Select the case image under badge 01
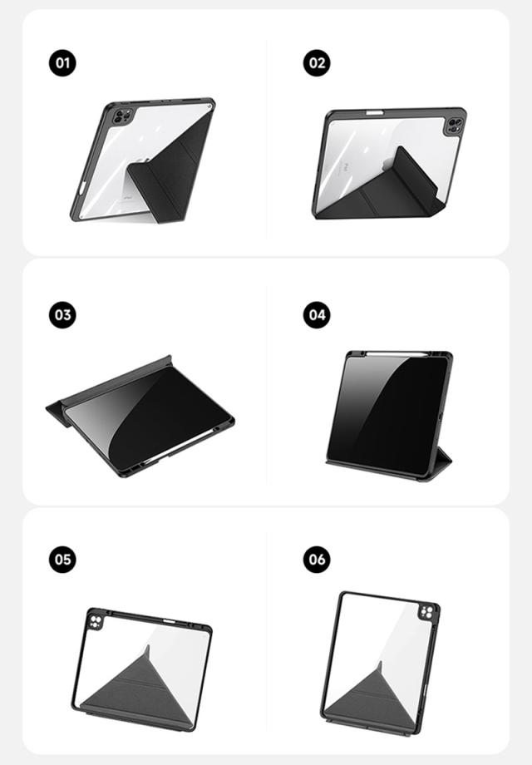This screenshot has height=765, width=532. (x=142, y=160)
